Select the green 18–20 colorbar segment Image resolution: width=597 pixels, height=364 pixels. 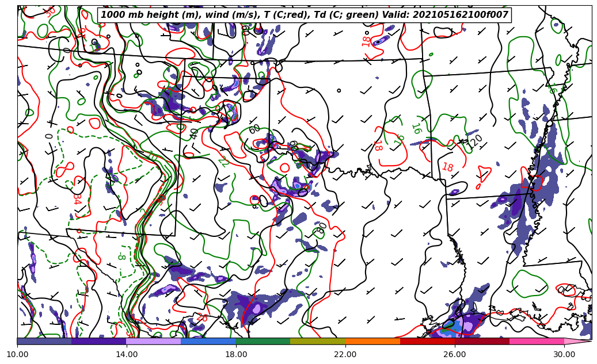tap(263, 341)
